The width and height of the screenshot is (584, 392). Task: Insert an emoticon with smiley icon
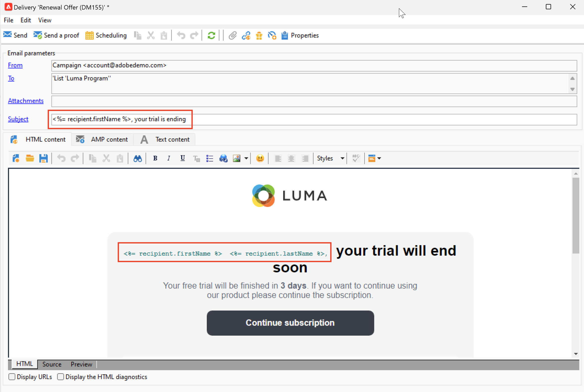[x=260, y=158]
